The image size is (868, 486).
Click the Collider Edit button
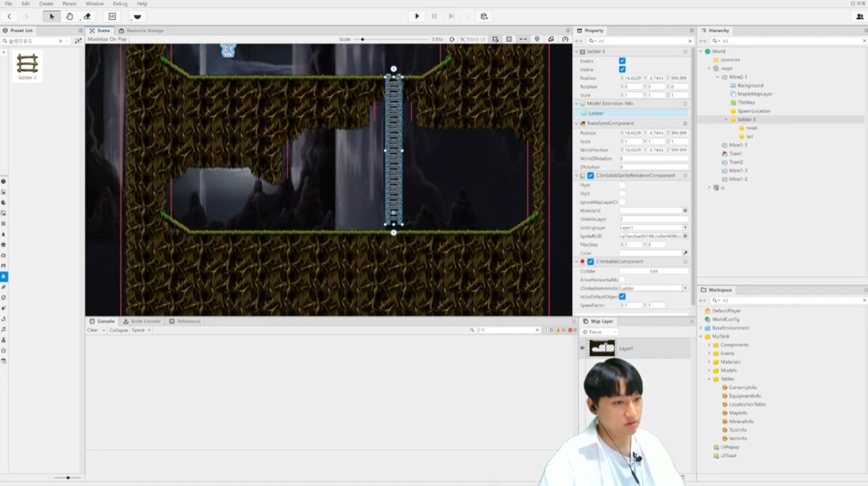[654, 271]
